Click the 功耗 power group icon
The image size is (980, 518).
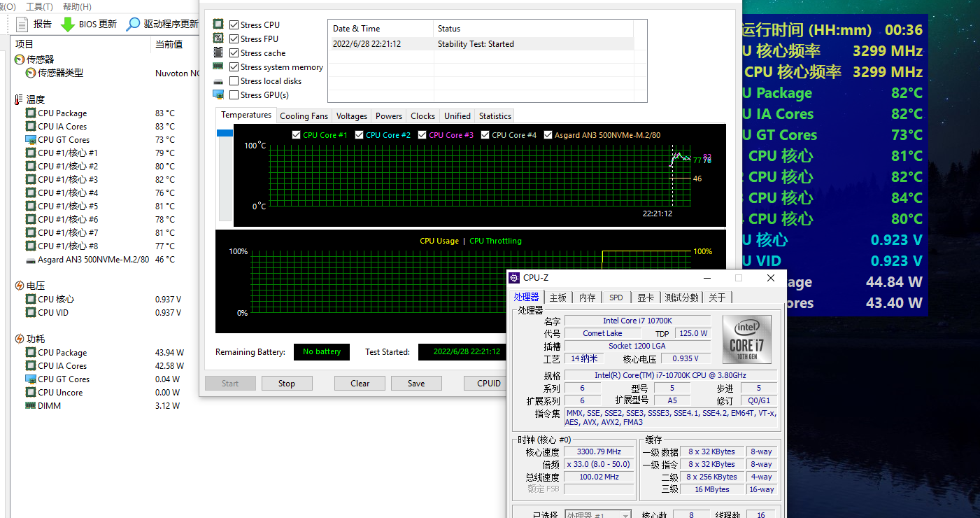tap(19, 339)
